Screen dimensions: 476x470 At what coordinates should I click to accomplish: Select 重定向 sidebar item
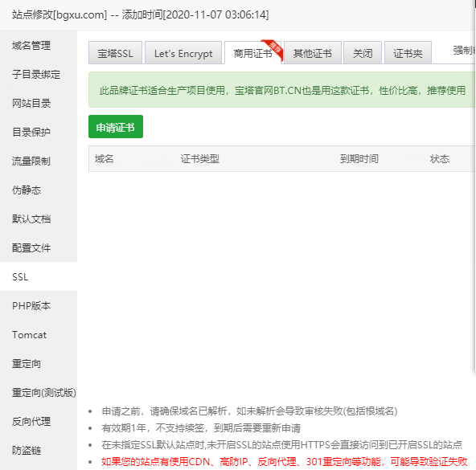pyautogui.click(x=27, y=363)
